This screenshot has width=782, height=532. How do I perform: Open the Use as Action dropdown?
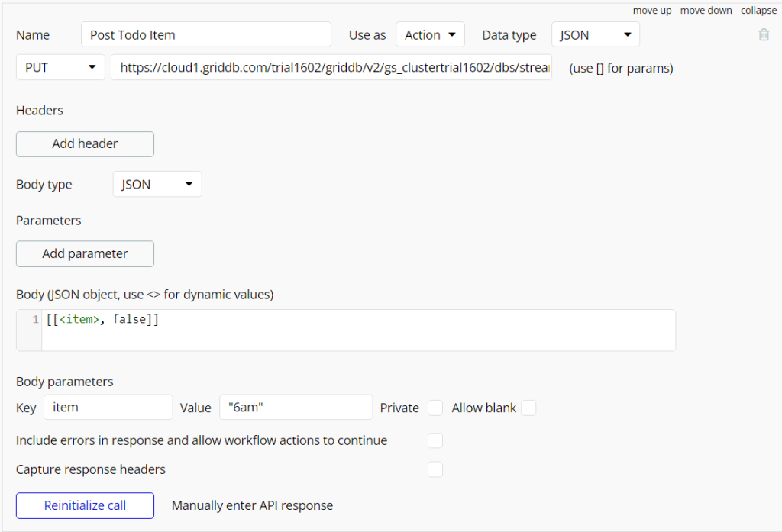coord(430,34)
